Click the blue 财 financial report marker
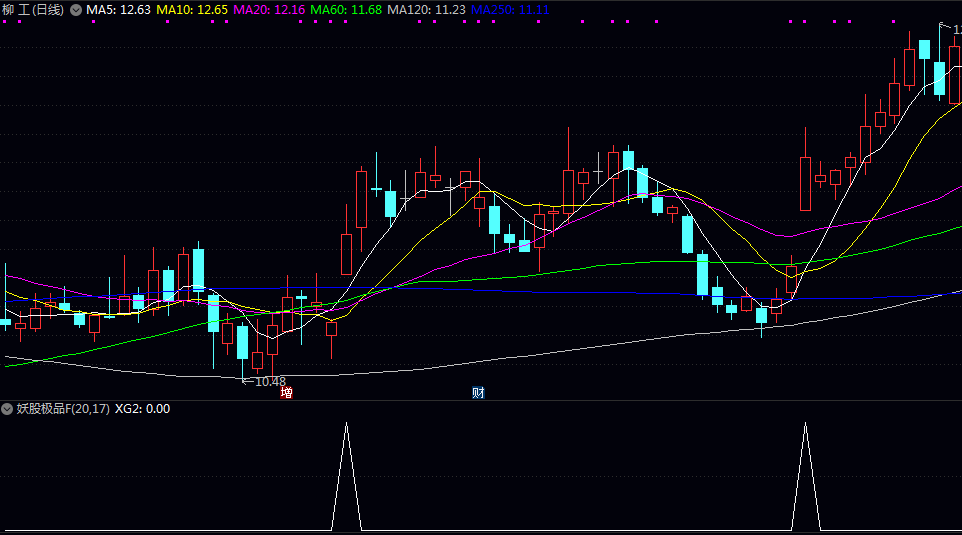Image resolution: width=962 pixels, height=535 pixels. pyautogui.click(x=478, y=393)
